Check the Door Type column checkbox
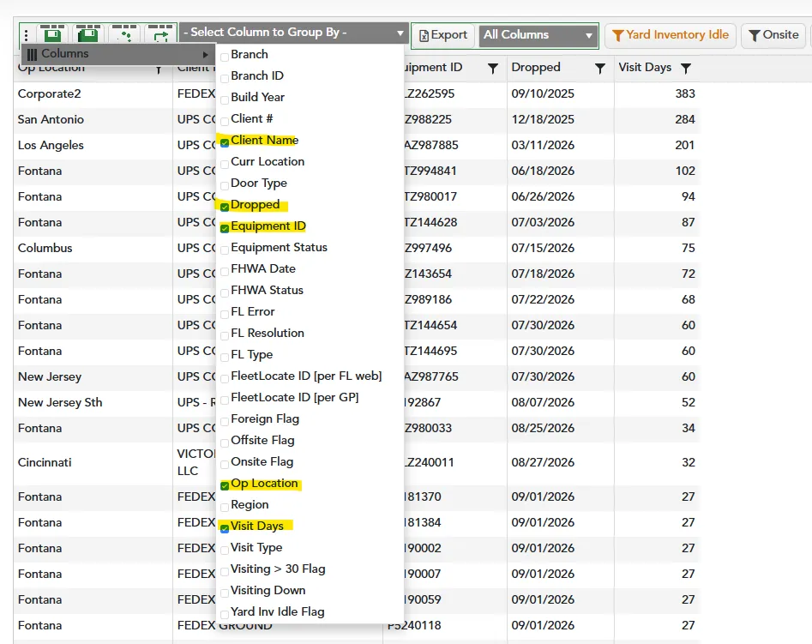812x644 pixels. click(225, 185)
